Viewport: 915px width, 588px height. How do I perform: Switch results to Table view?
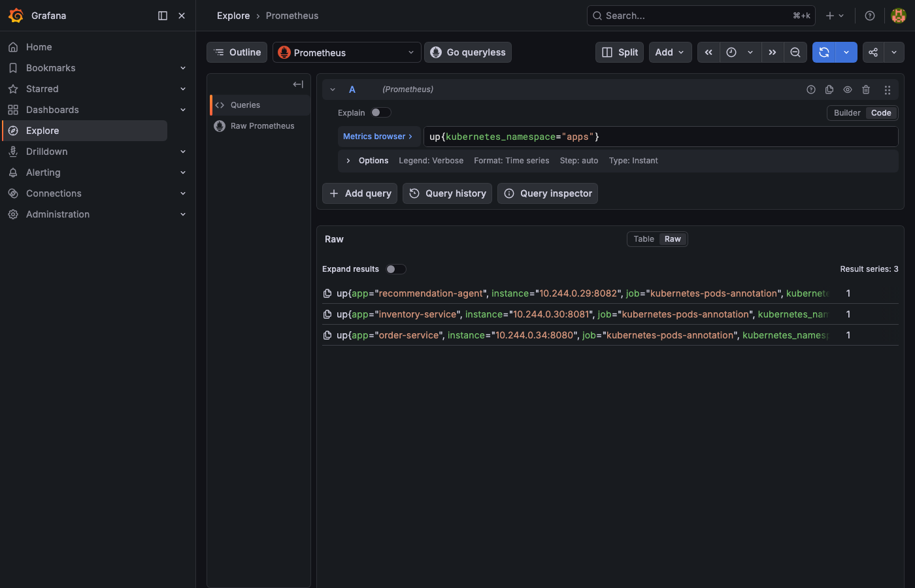pyautogui.click(x=644, y=239)
